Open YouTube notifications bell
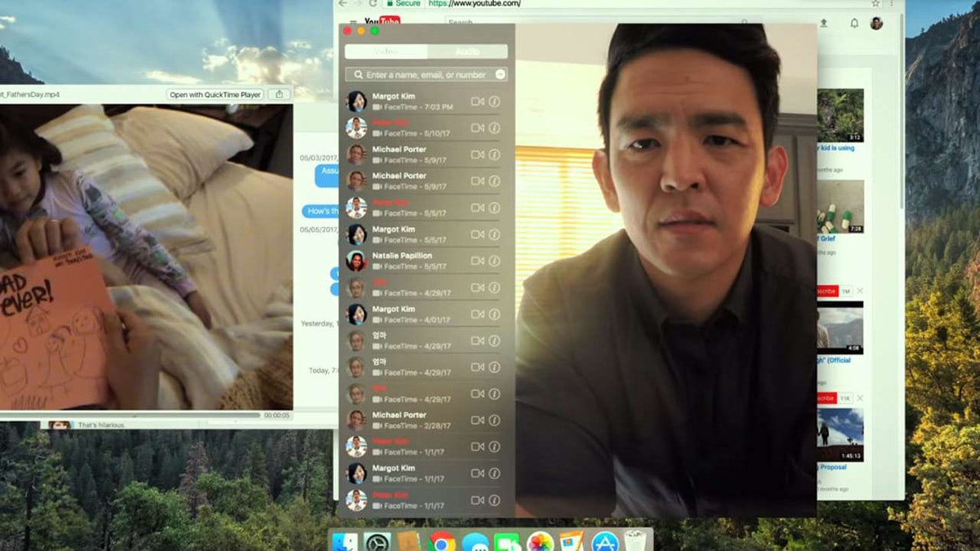Image resolution: width=980 pixels, height=551 pixels. point(854,24)
